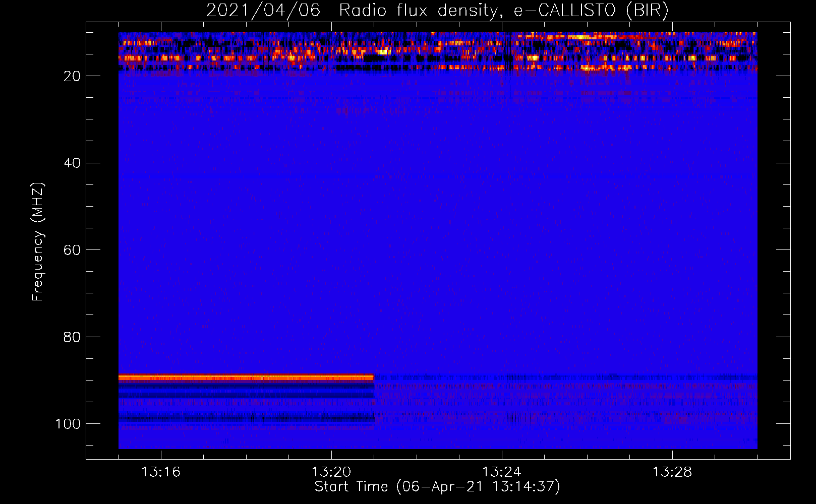
Task: Click the "100" frequency tick label
Action: pos(68,424)
